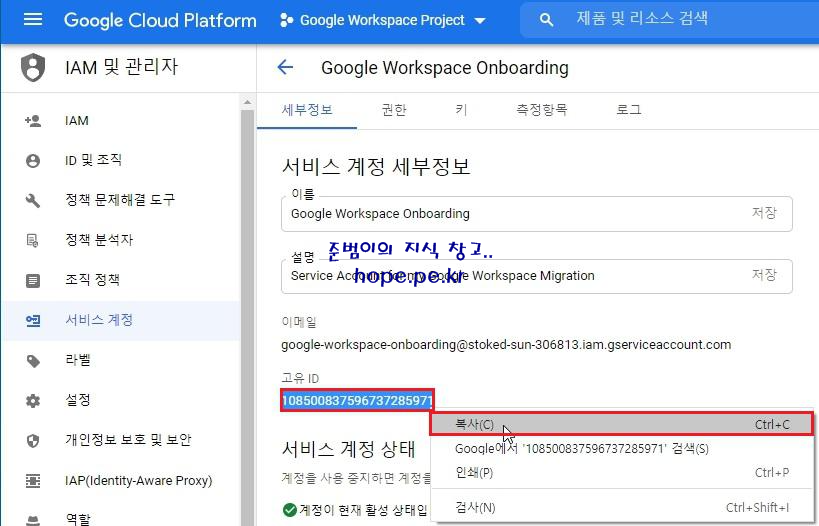Click the 정책 분석자 document icon

(33, 240)
